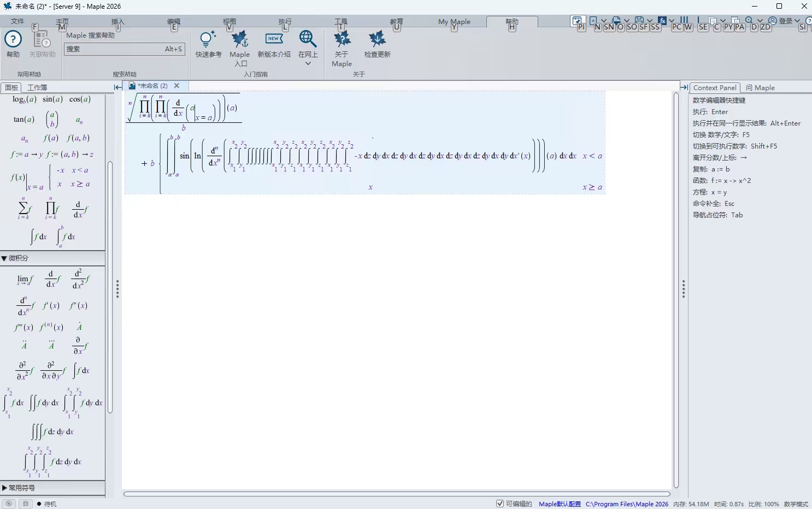Open the 登录 account dropdown
The width and height of the screenshot is (812, 509).
pyautogui.click(x=785, y=21)
